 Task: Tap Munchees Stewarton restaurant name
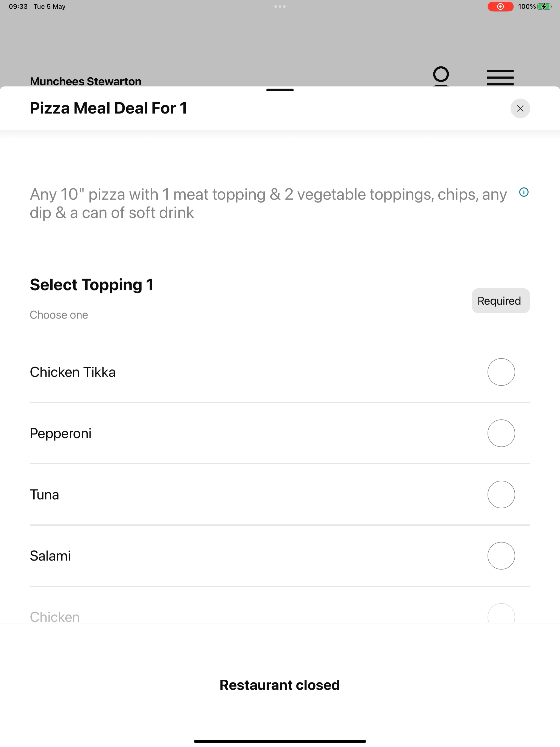tap(86, 81)
